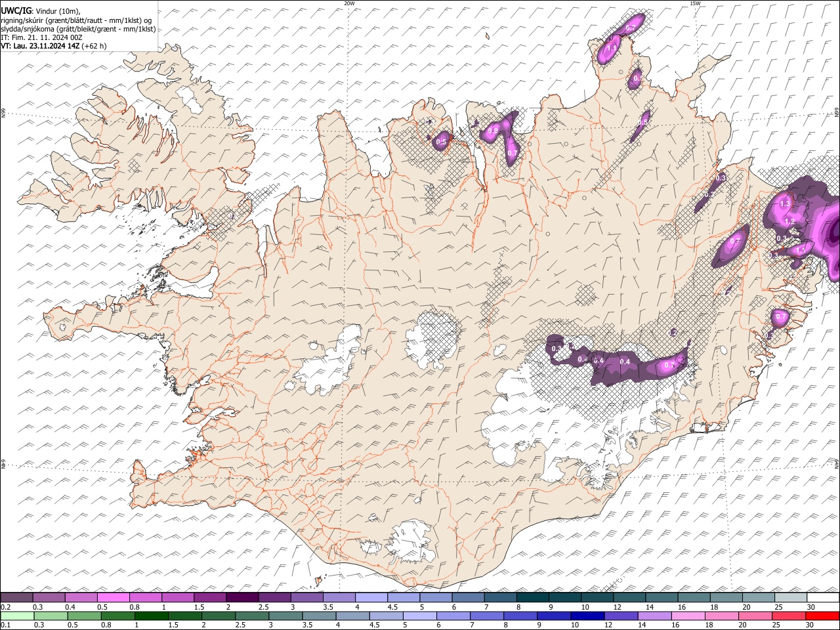Click the "30" label under lower legend

click(809, 625)
